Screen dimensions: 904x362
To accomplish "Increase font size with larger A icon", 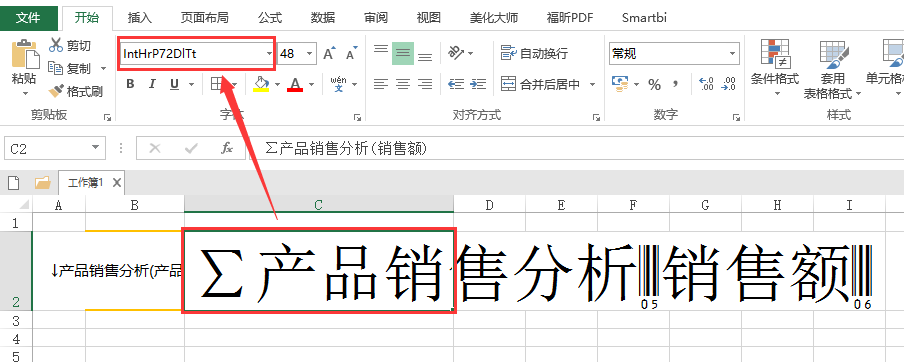I will pyautogui.click(x=329, y=54).
